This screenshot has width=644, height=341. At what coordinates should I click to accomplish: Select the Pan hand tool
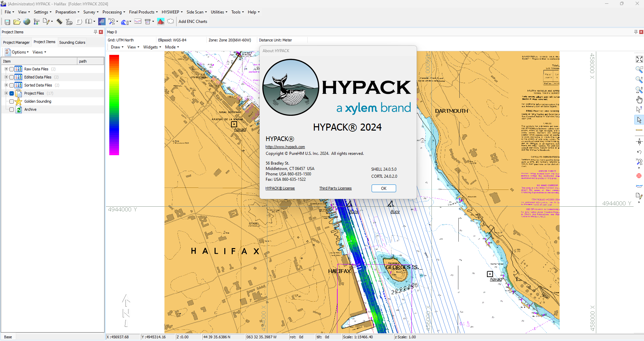pyautogui.click(x=639, y=100)
